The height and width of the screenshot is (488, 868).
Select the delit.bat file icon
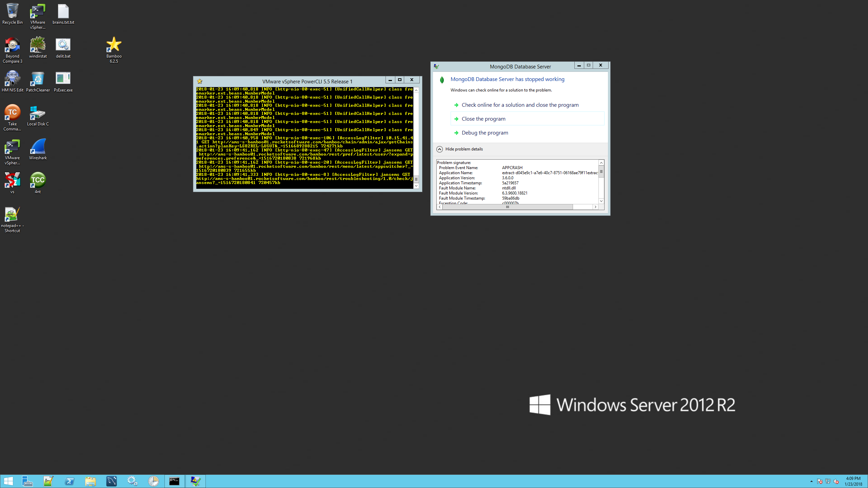[x=63, y=48]
